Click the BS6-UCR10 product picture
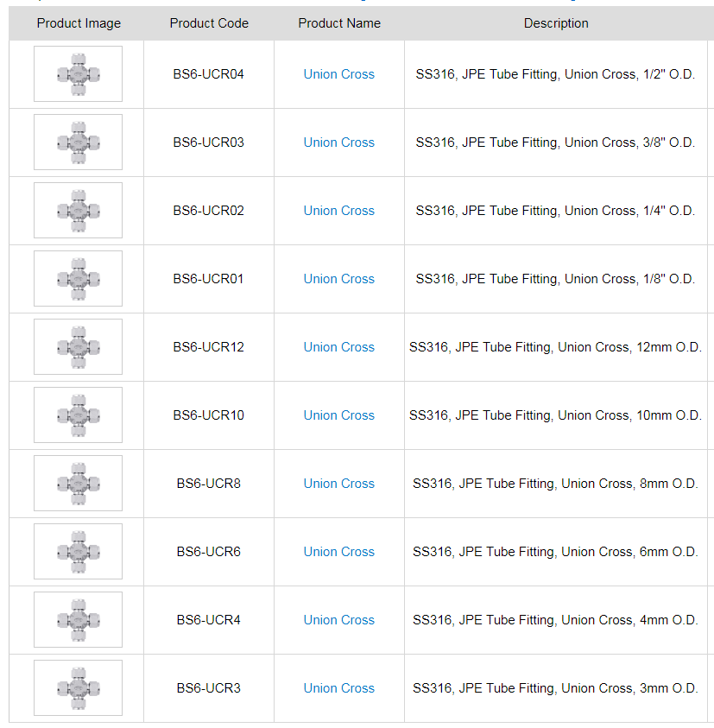The width and height of the screenshot is (714, 728). coord(78,415)
